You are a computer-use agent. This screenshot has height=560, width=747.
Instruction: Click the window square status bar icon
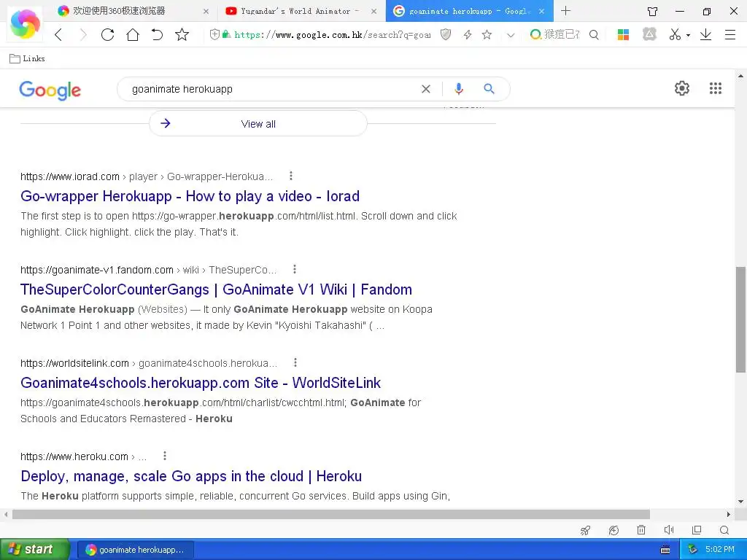(x=697, y=530)
